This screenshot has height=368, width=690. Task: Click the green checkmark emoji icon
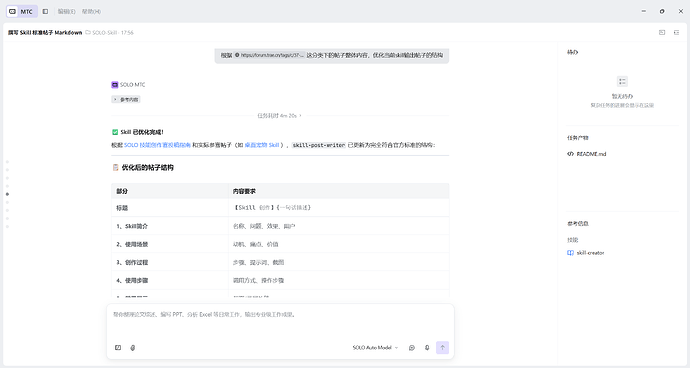tap(115, 132)
